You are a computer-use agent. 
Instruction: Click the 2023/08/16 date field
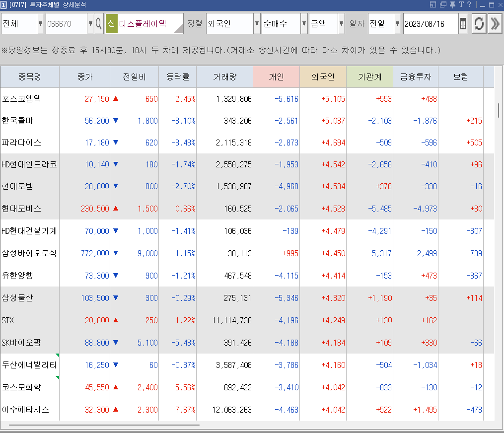tap(431, 23)
